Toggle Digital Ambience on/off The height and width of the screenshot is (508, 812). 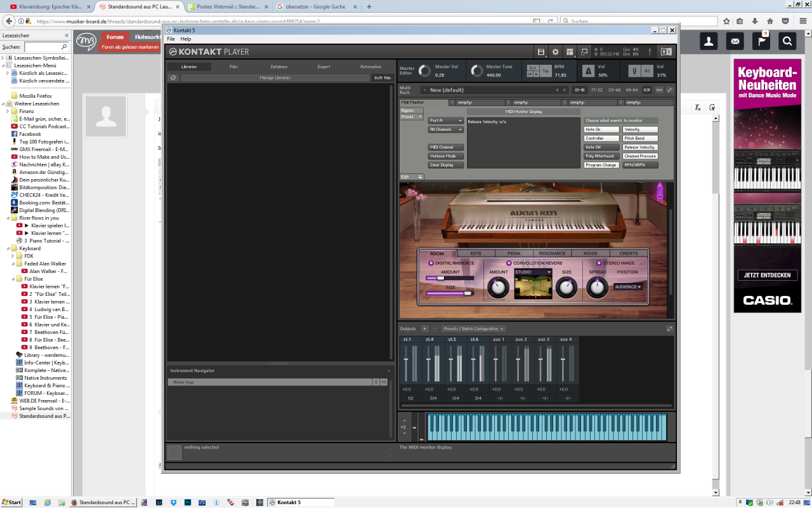[431, 263]
